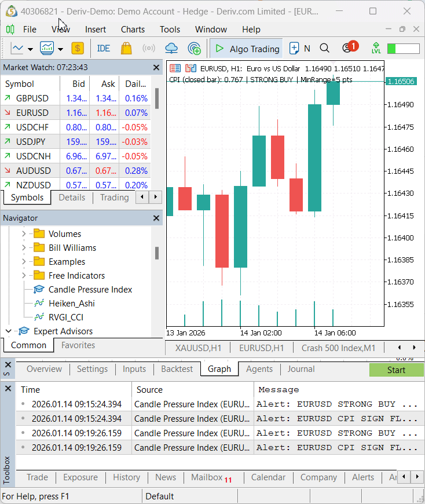Click the gold dollar trading icon

click(78, 49)
